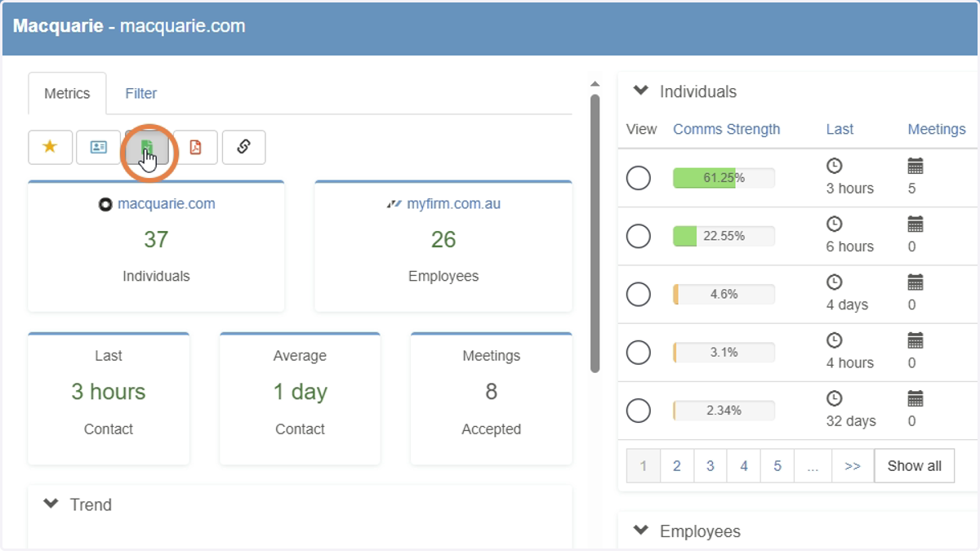The height and width of the screenshot is (551, 980).
Task: Click the 4.6% comms strength bar
Action: pos(724,294)
